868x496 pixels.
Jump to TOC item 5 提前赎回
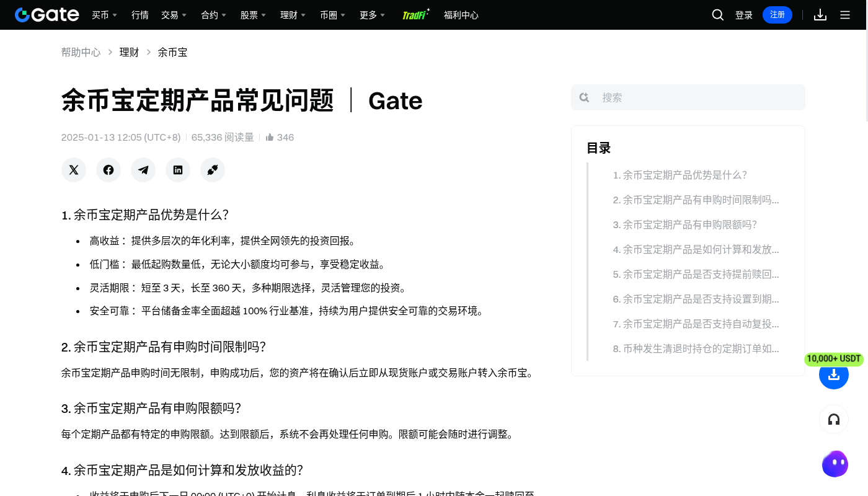tap(696, 274)
